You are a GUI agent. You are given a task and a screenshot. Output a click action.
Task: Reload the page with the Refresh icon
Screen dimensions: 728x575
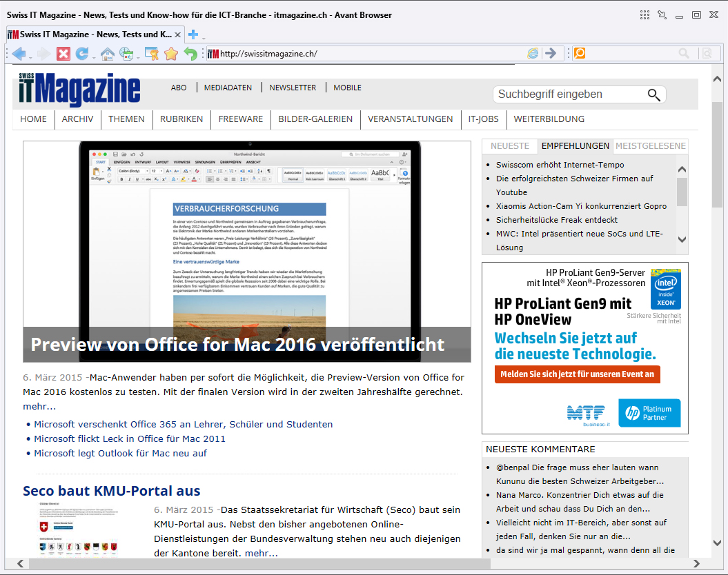click(82, 54)
